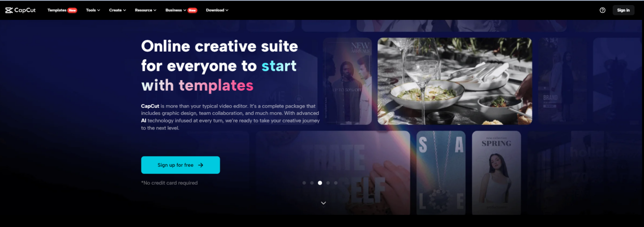Click the red New badge beside Templates
The width and height of the screenshot is (644, 227).
[72, 10]
